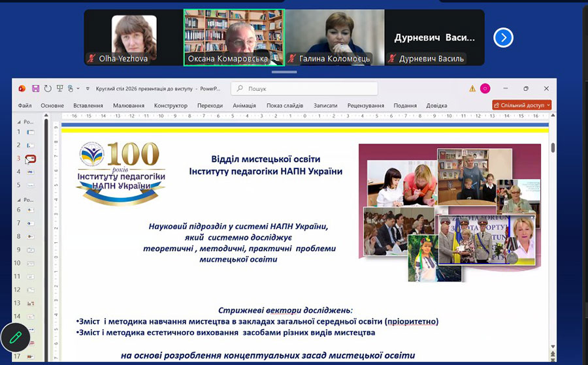This screenshot has height=365, width=588.
Task: Show next participants with blue arrow button
Action: tap(502, 38)
